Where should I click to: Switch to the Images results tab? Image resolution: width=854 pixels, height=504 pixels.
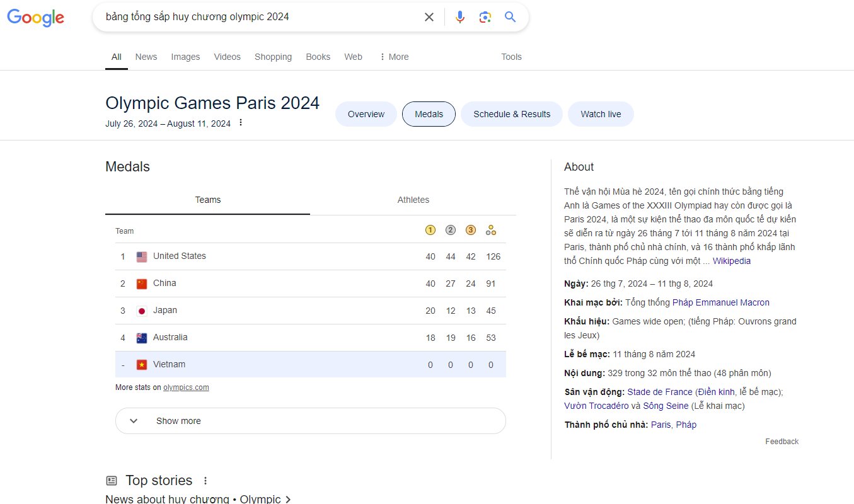(185, 57)
